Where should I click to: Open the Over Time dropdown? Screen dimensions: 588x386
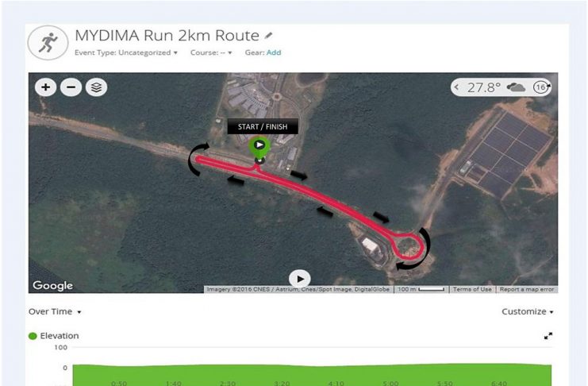coord(55,311)
